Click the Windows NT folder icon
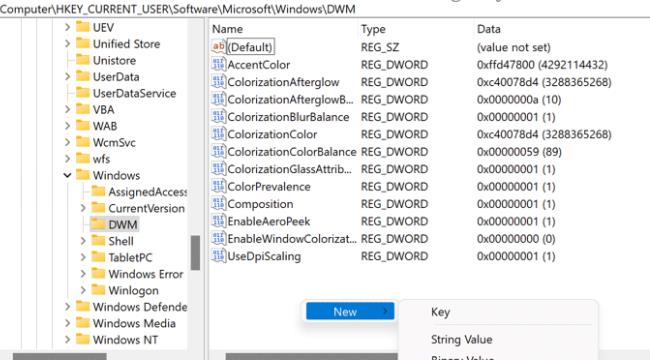The height and width of the screenshot is (360, 650). [x=83, y=339]
